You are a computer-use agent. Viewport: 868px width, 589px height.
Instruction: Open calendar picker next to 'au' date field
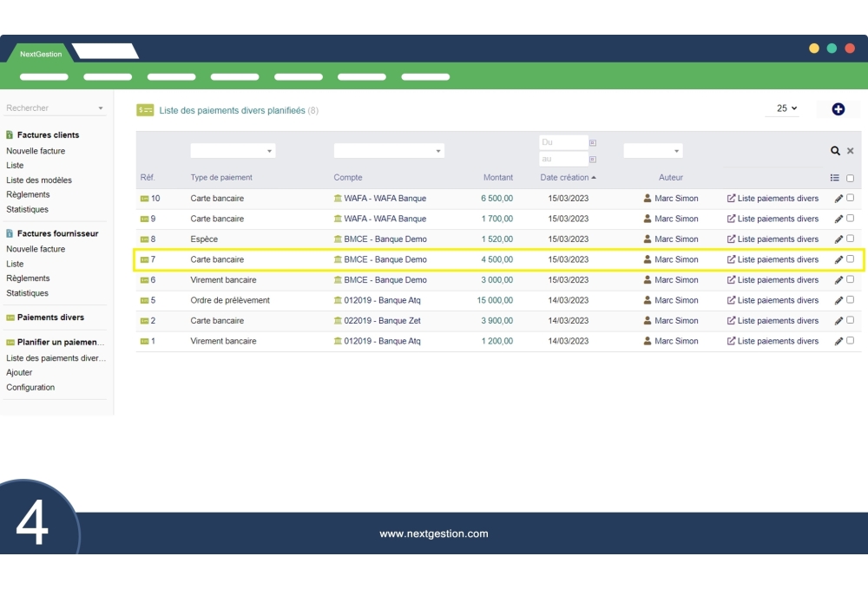593,160
